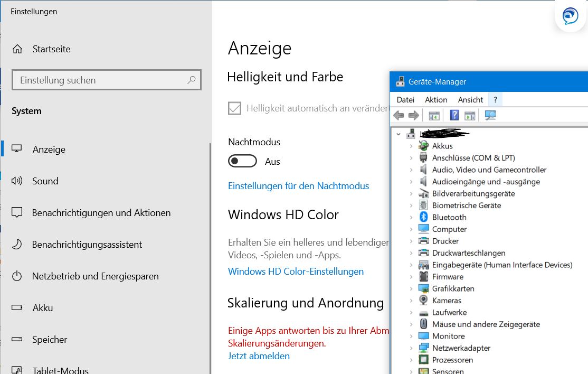Click the Einstellungen sidebar vertical scrollbar
Image resolution: width=588 pixels, height=374 pixels.
(210, 258)
